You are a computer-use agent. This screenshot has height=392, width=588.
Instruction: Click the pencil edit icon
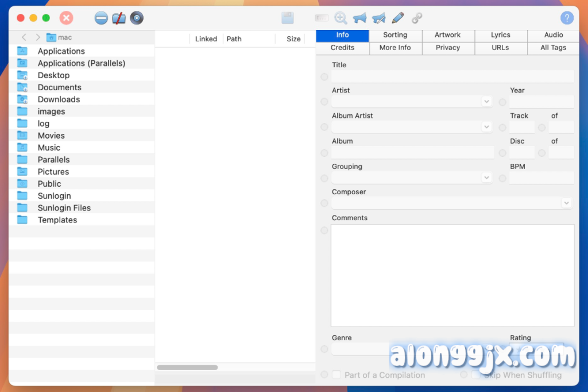397,18
